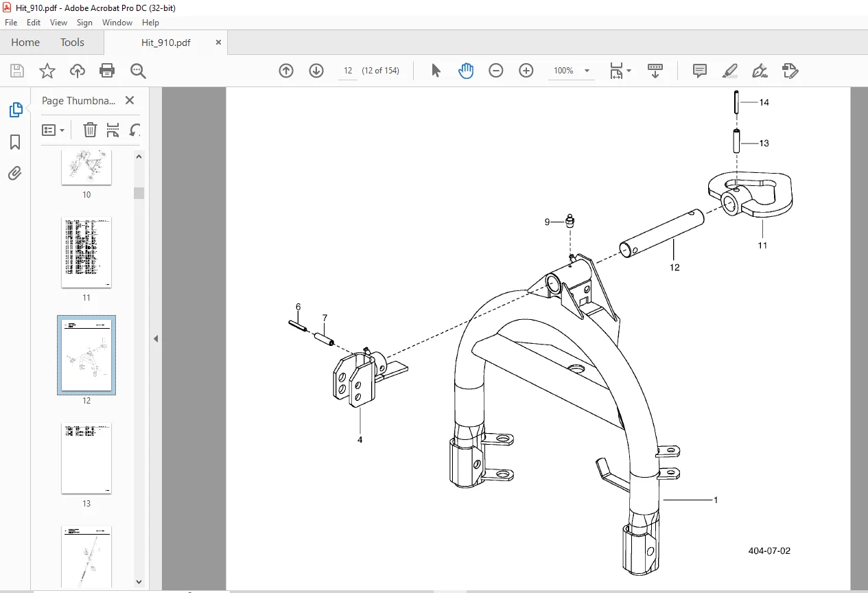Click the page number input field
Viewport: 868px width, 593px height.
point(348,71)
